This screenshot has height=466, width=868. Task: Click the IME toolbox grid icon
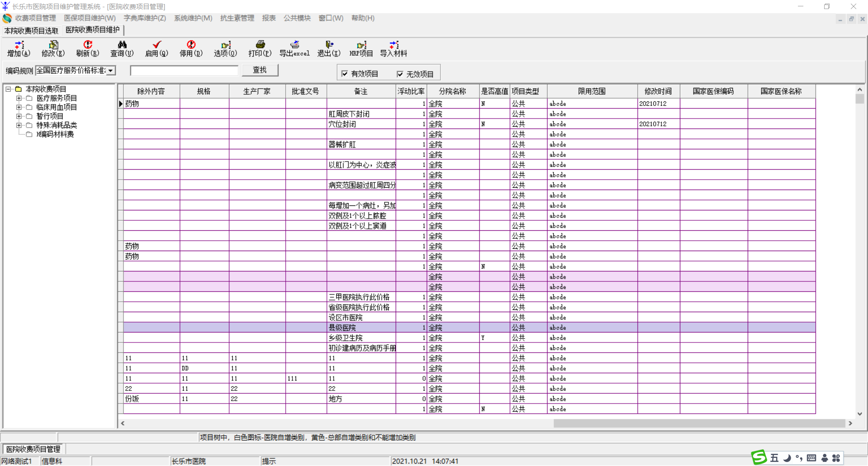836,458
